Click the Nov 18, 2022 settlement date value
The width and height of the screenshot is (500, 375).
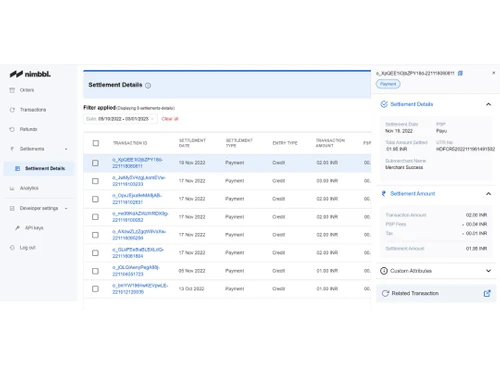click(399, 131)
